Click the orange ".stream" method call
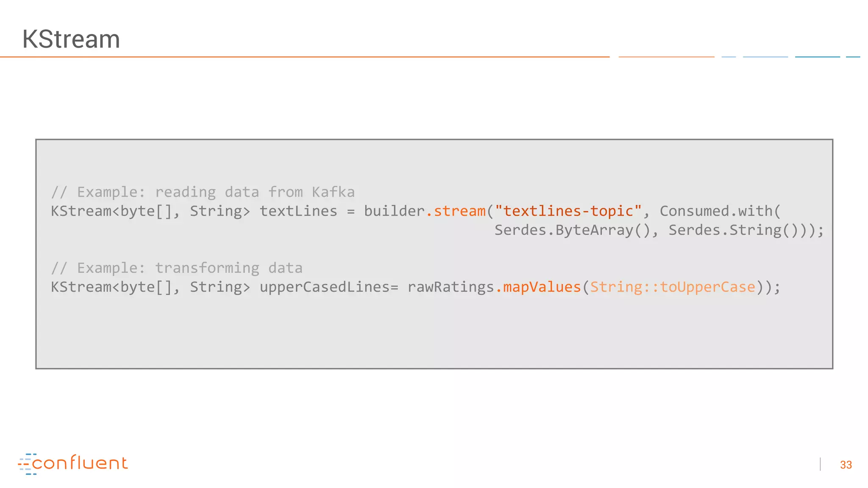 [x=456, y=211]
